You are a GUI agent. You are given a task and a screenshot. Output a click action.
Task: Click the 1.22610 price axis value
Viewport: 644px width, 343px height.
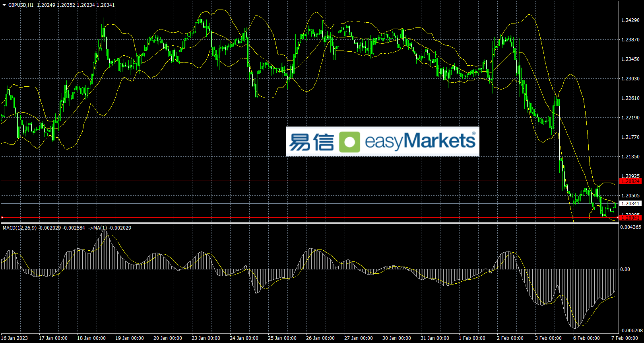[x=630, y=98]
